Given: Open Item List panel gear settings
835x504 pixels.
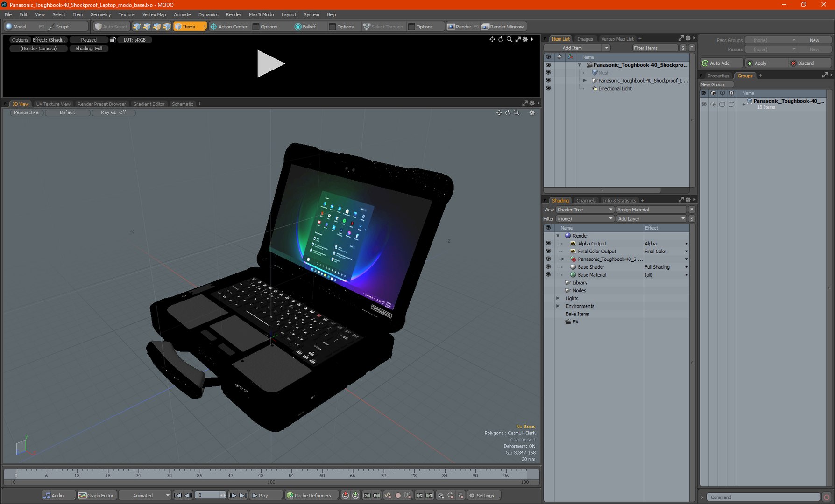Looking at the screenshot, I should 688,39.
